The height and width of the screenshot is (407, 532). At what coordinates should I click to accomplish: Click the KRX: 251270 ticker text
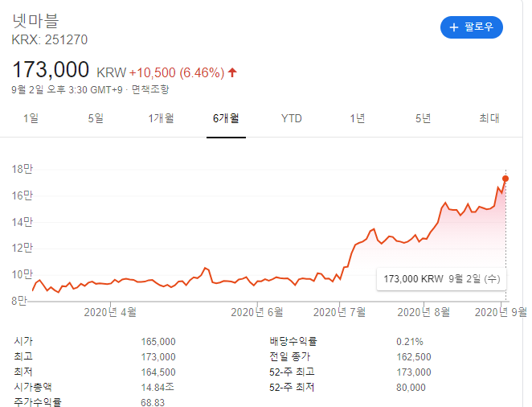pyautogui.click(x=50, y=39)
